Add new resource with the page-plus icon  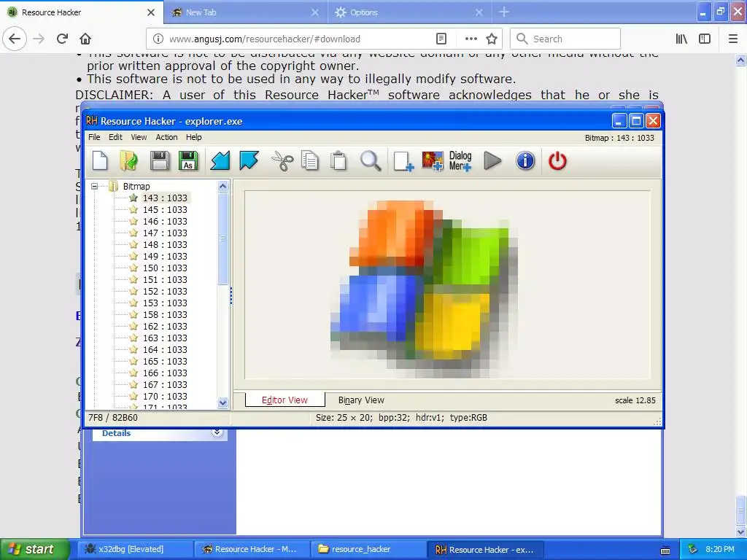403,161
